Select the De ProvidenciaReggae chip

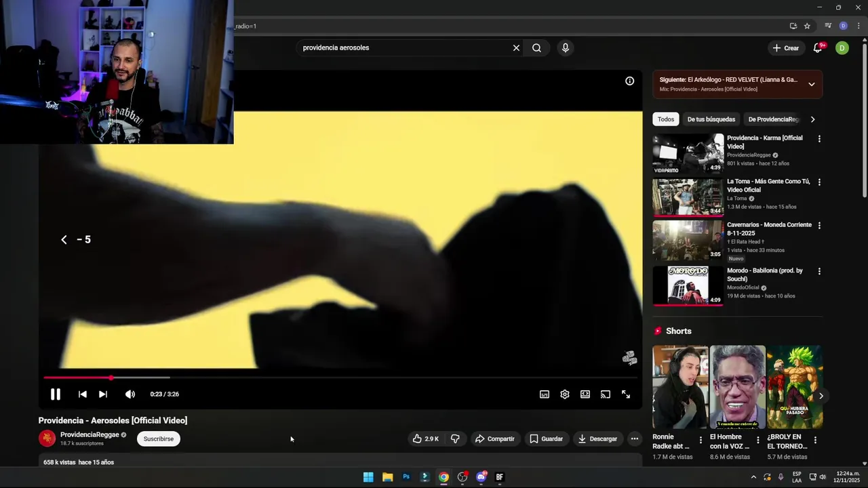(x=773, y=119)
